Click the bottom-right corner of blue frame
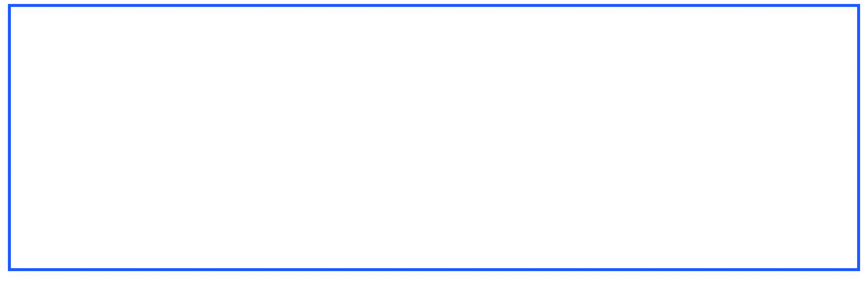Image resolution: width=868 pixels, height=283 pixels. [859, 269]
